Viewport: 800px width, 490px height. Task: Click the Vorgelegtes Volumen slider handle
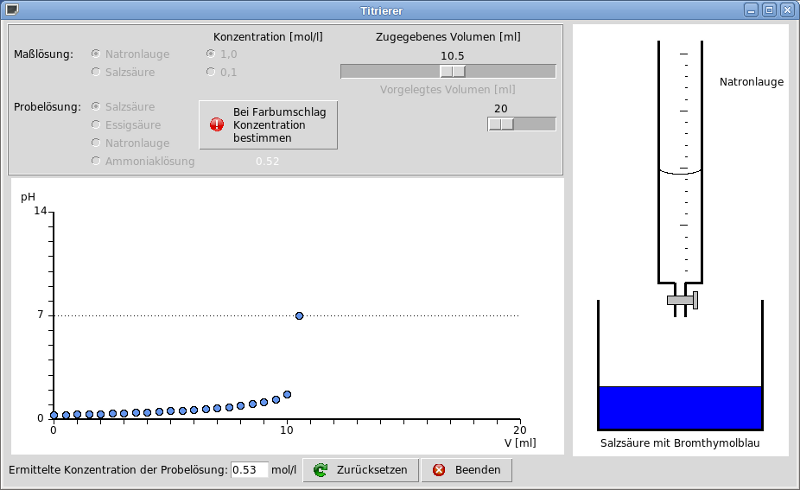pos(500,124)
